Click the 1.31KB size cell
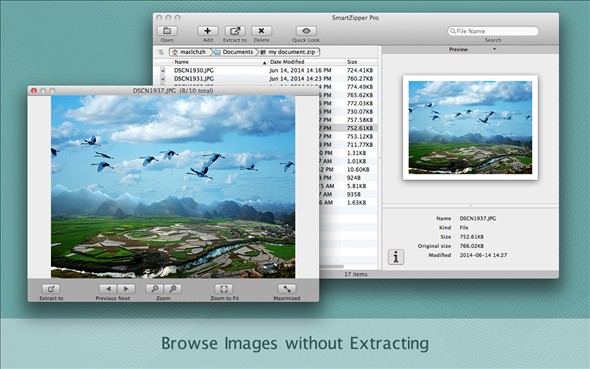 356,153
